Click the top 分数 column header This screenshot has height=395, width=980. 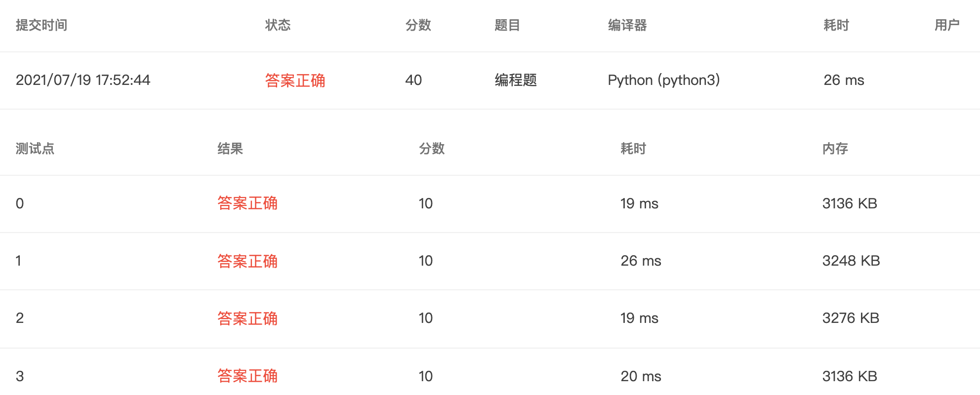coord(418,25)
